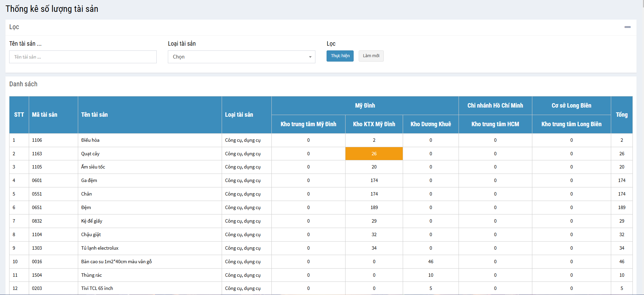This screenshot has height=295, width=644.
Task: Click the Tên tài sản column header
Action: pos(94,115)
